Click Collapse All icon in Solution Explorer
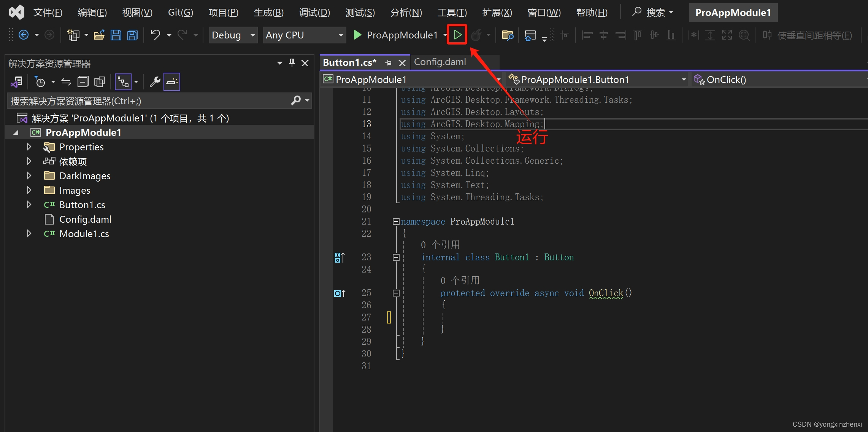This screenshot has height=432, width=868. pyautogui.click(x=83, y=82)
